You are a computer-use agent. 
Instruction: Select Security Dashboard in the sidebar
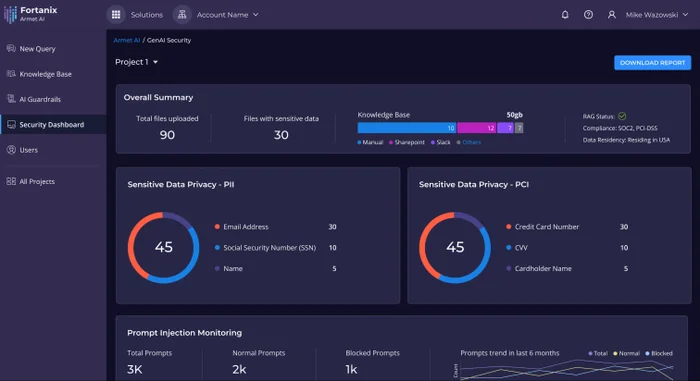click(53, 124)
